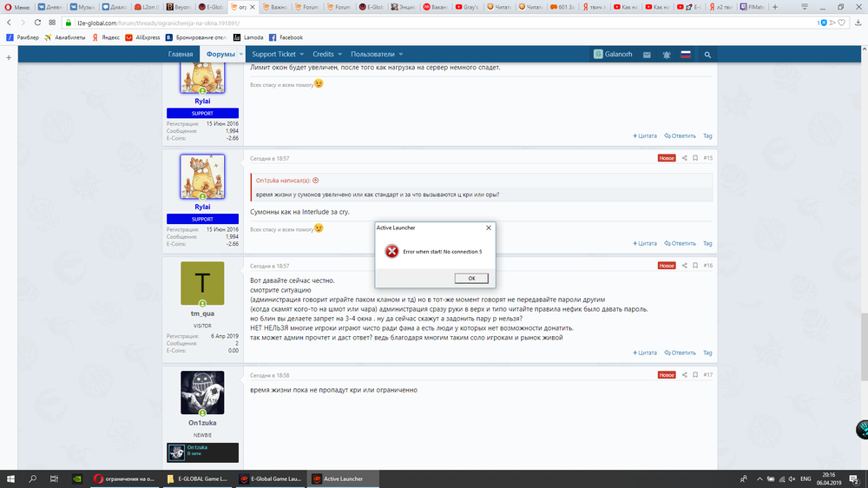The height and width of the screenshot is (488, 868).
Task: Click OK in the Active Launcher error dialog
Action: tap(471, 278)
